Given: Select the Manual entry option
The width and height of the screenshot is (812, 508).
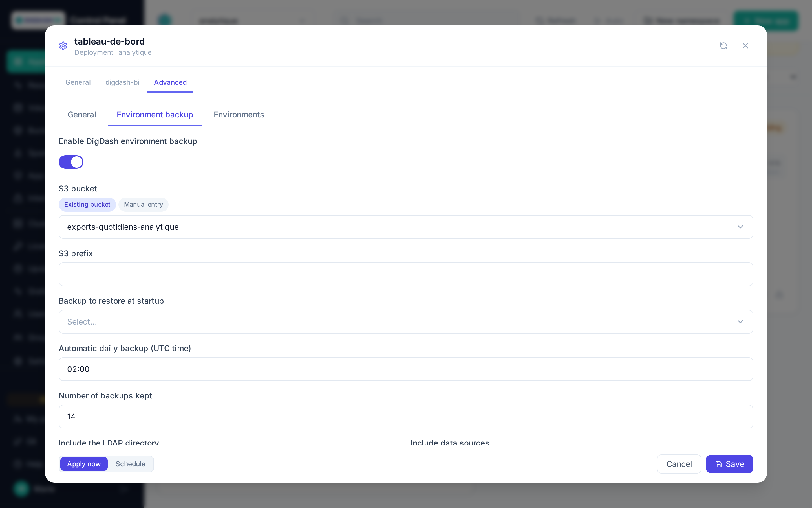Looking at the screenshot, I should click(143, 204).
